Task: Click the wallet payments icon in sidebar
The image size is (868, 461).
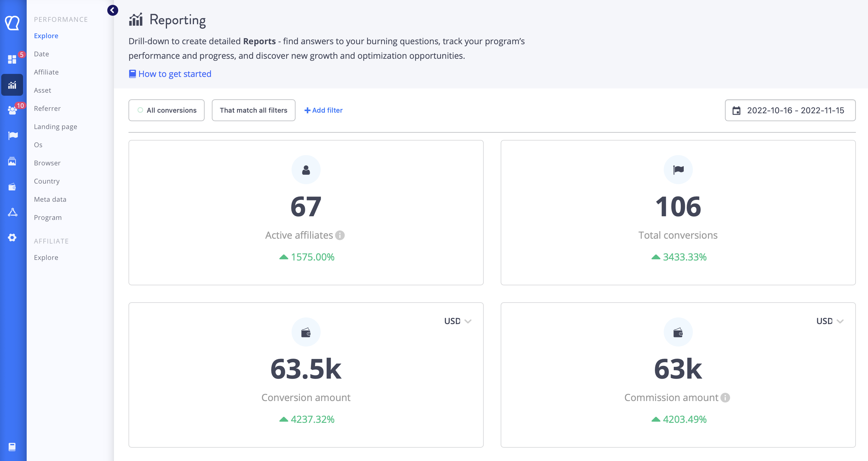Action: tap(12, 187)
